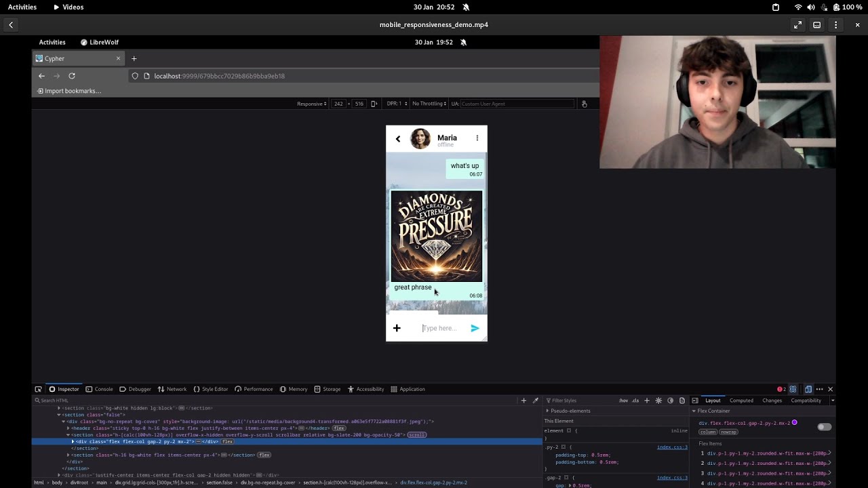
Task: Click the back arrow in the Maria chat header
Action: pos(398,139)
